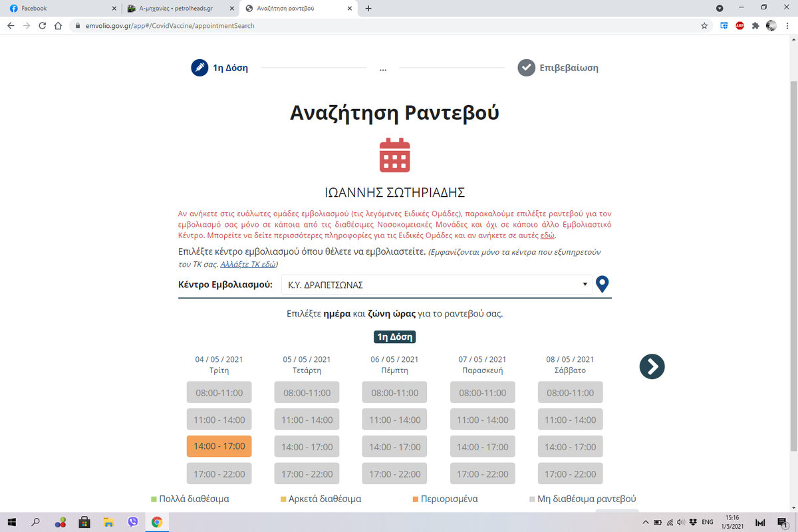Click the Επιβεβαίωση checkmark step icon
Viewport: 798px width, 532px height.
click(x=527, y=68)
